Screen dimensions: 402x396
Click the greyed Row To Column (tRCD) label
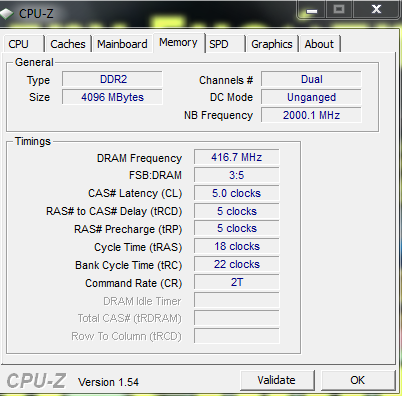(126, 337)
